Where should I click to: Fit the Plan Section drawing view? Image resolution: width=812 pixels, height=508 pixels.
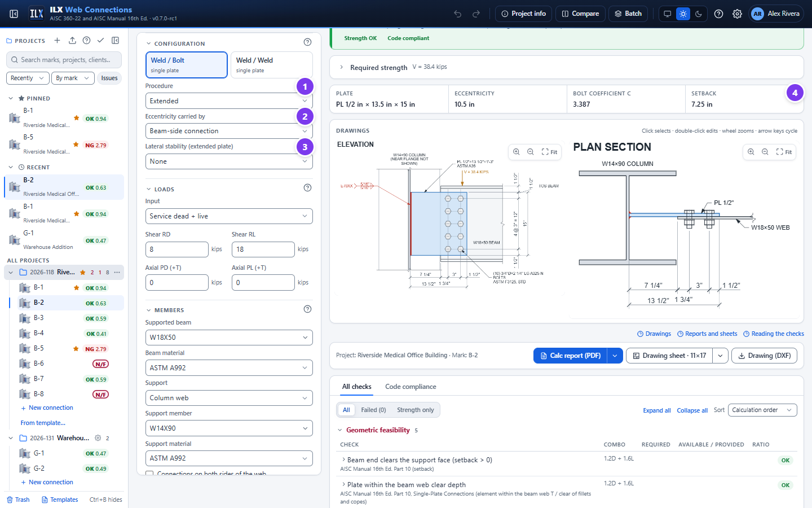[784, 152]
